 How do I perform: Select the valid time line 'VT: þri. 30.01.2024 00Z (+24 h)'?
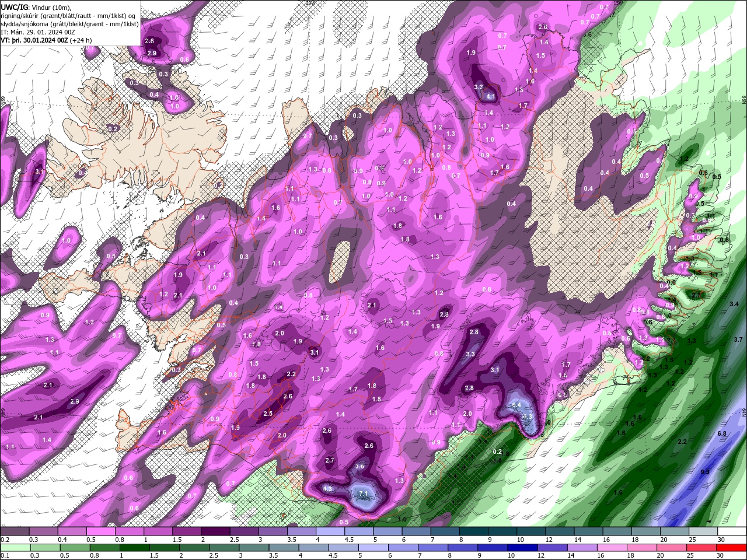click(x=47, y=40)
